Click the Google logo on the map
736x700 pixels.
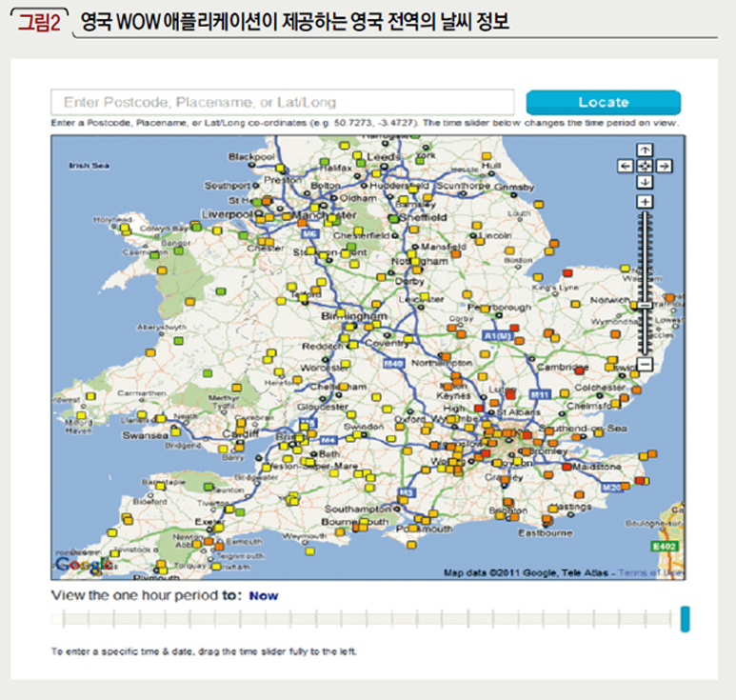(x=84, y=565)
